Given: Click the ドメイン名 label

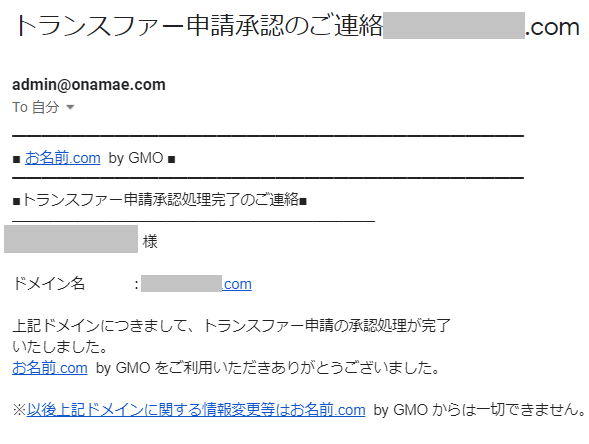Looking at the screenshot, I should point(49,284).
